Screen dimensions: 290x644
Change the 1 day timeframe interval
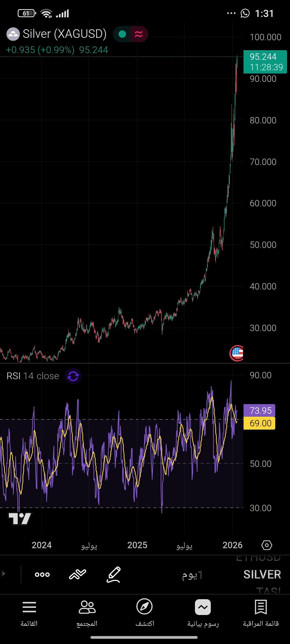[x=192, y=575]
